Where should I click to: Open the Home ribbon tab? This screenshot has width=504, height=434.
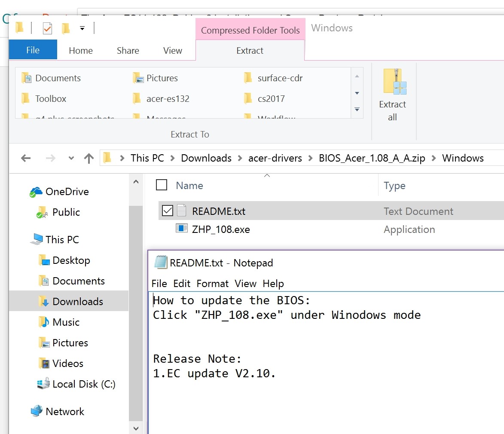pyautogui.click(x=81, y=50)
